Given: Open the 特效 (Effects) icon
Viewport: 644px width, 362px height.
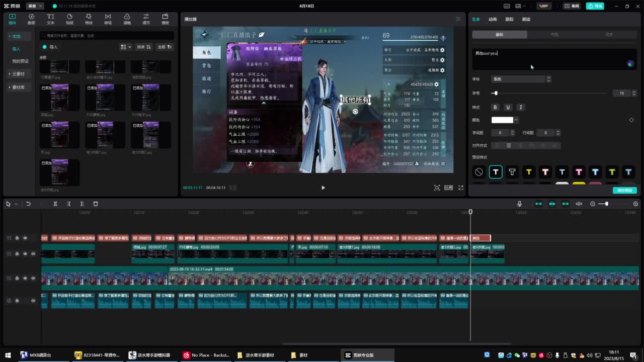Looking at the screenshot, I should (89, 19).
